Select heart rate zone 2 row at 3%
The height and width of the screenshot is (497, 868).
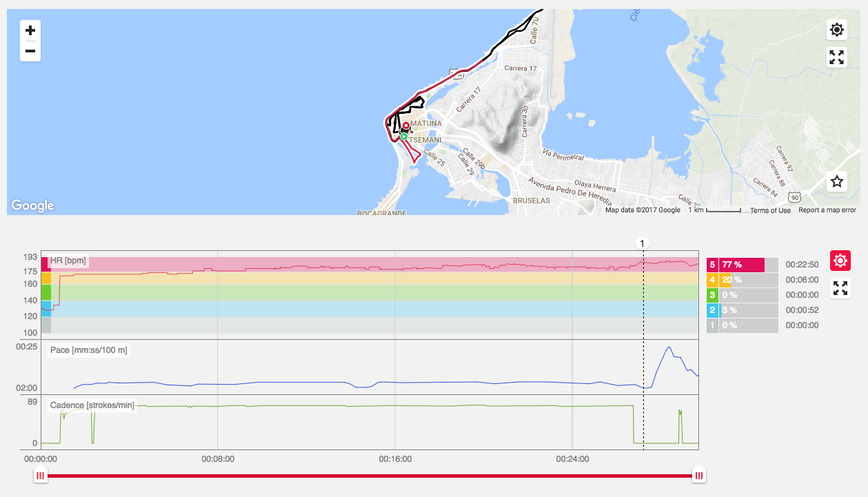pos(742,310)
